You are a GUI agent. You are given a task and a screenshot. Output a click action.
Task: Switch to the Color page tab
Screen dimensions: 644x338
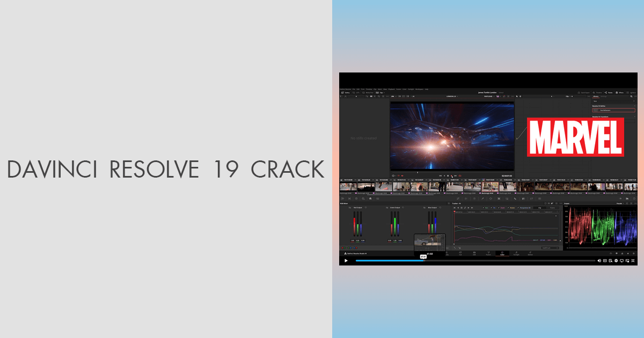click(x=502, y=253)
